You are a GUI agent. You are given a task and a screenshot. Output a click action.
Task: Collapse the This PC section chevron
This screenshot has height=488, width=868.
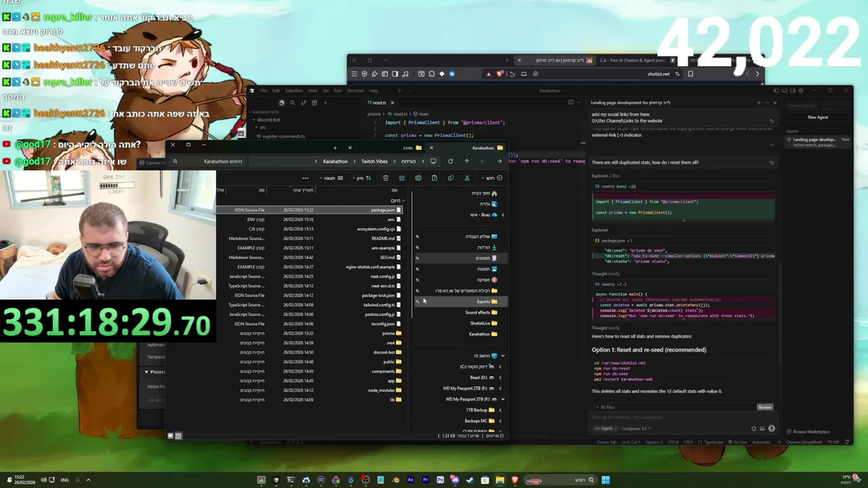502,356
